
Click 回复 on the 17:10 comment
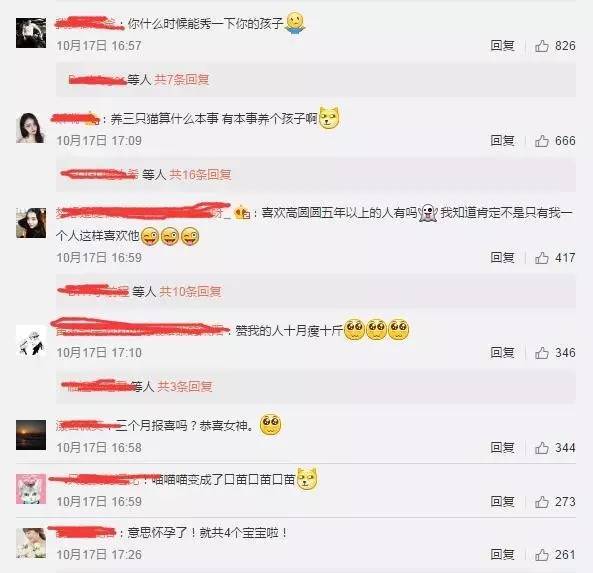pyautogui.click(x=502, y=352)
